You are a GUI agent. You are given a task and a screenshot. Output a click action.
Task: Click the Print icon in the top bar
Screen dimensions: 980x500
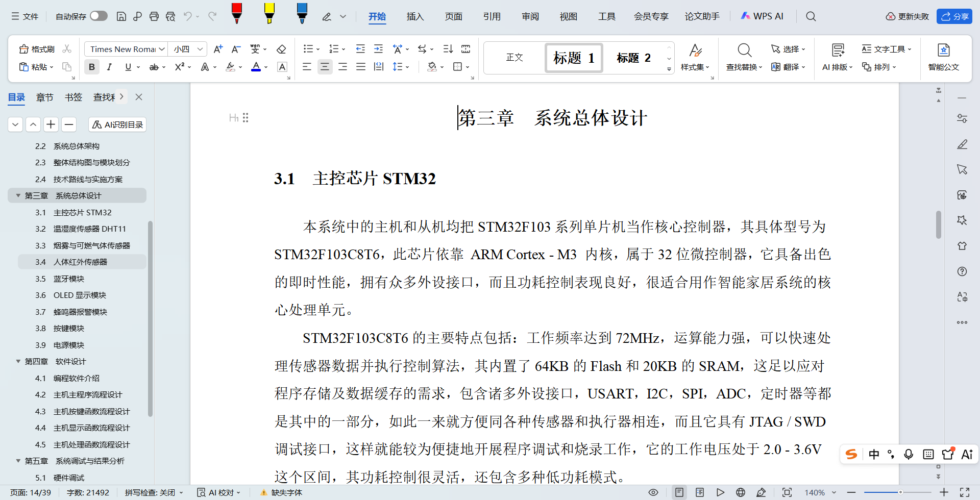tap(154, 16)
